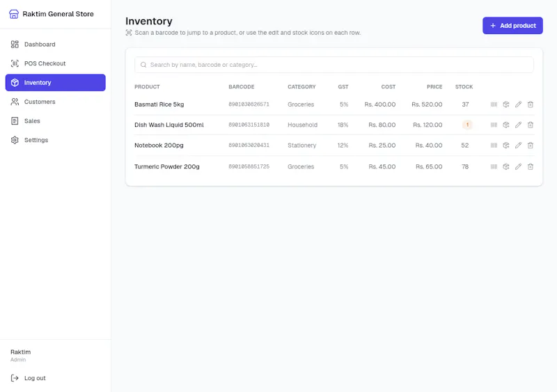Add stock to Turmeric Powder 200g

coord(506,166)
